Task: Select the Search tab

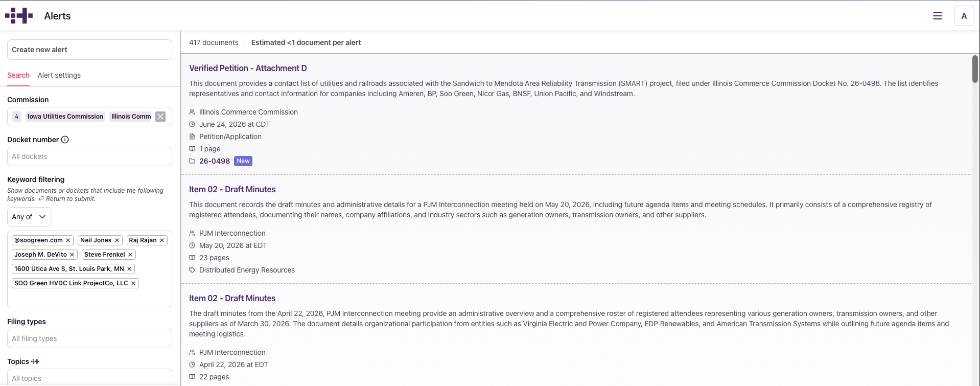Action: (18, 75)
